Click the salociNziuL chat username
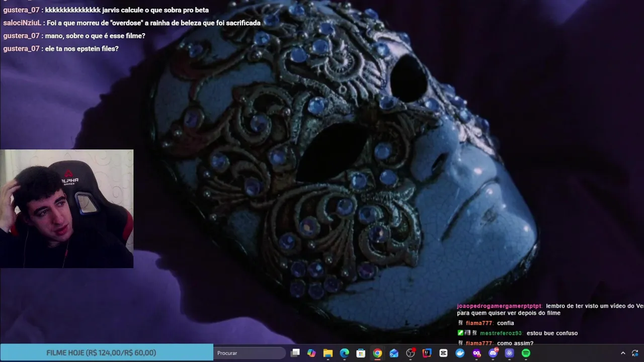The image size is (644, 362). [22, 23]
